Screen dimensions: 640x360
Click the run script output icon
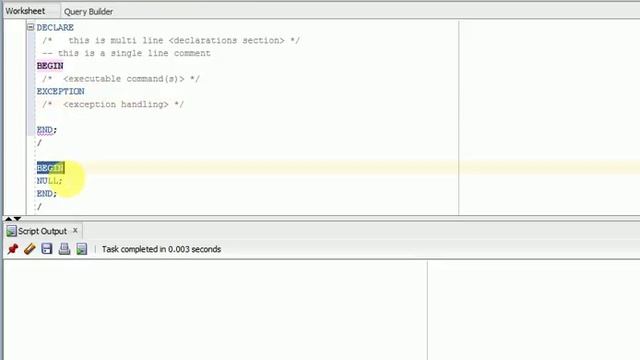[82, 249]
